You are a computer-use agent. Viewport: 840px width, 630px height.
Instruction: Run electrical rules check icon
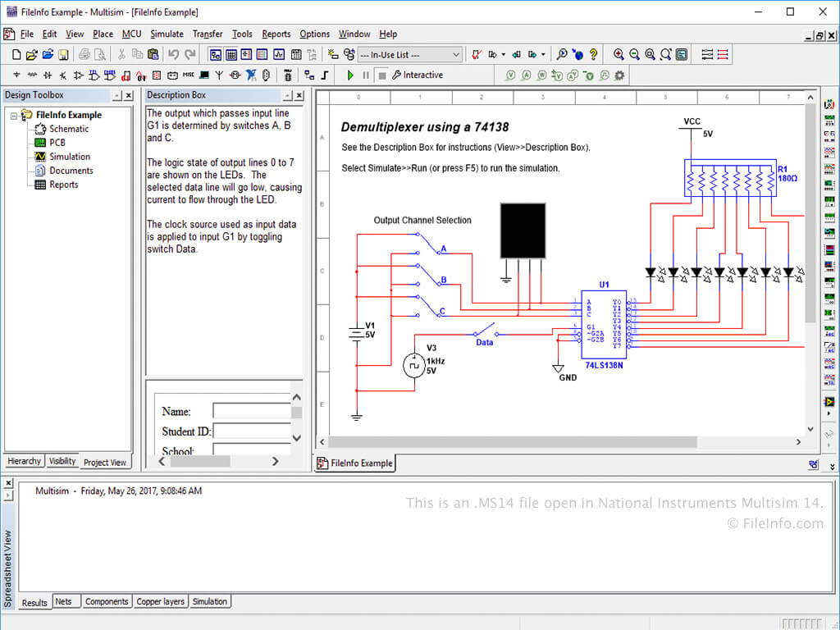(x=477, y=55)
